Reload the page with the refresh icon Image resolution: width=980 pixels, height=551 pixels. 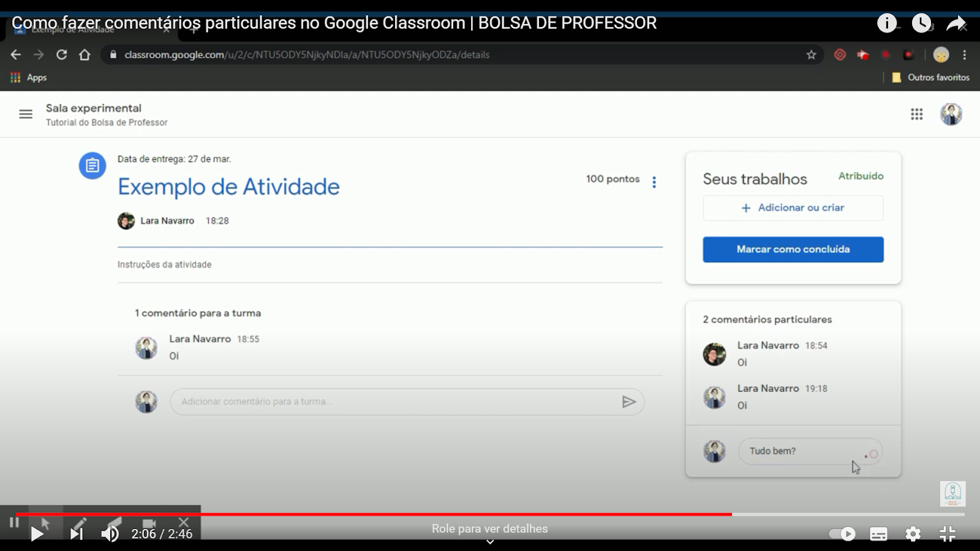coord(61,54)
